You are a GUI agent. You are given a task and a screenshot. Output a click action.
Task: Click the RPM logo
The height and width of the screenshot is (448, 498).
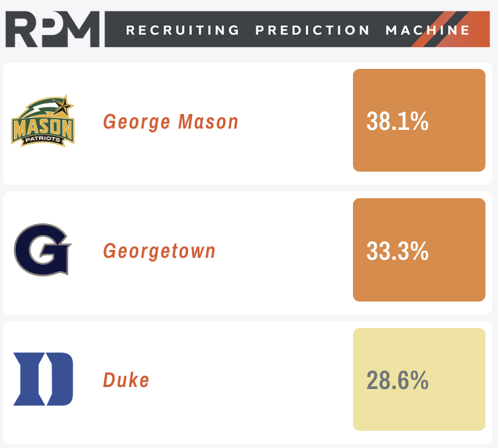pos(52,29)
